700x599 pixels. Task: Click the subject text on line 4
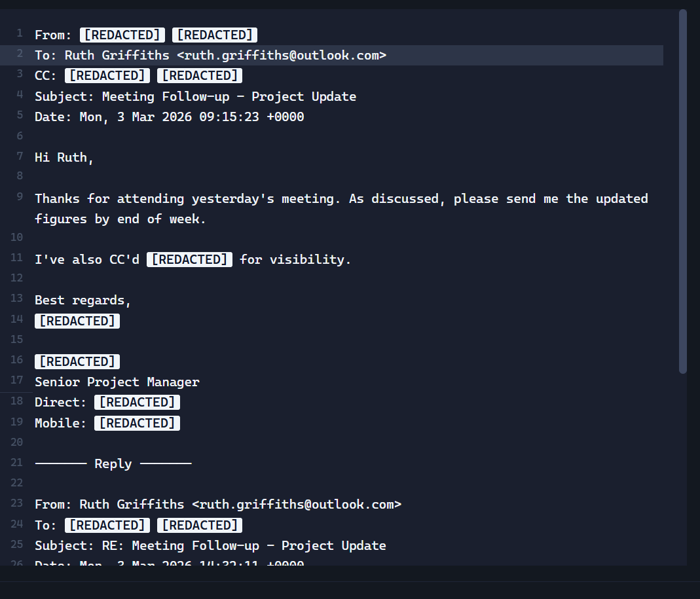[229, 97]
